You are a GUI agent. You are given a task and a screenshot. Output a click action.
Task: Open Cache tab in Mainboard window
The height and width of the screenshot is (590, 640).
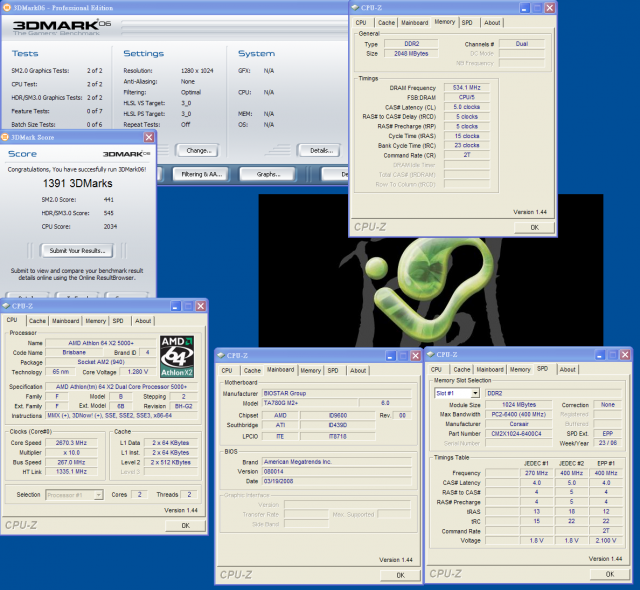pyautogui.click(x=252, y=370)
